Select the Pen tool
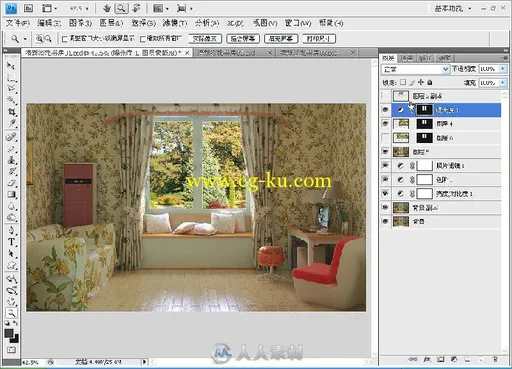This screenshot has height=369, width=512. click(x=11, y=230)
